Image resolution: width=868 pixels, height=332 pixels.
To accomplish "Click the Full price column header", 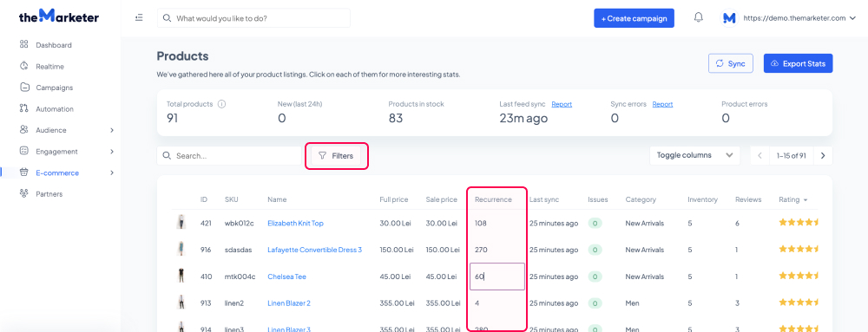I will click(393, 199).
